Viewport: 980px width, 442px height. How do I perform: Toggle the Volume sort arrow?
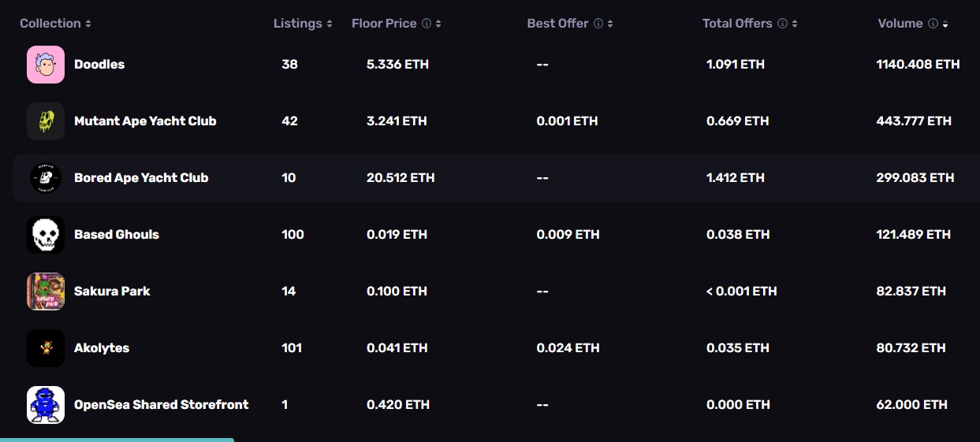click(x=945, y=24)
